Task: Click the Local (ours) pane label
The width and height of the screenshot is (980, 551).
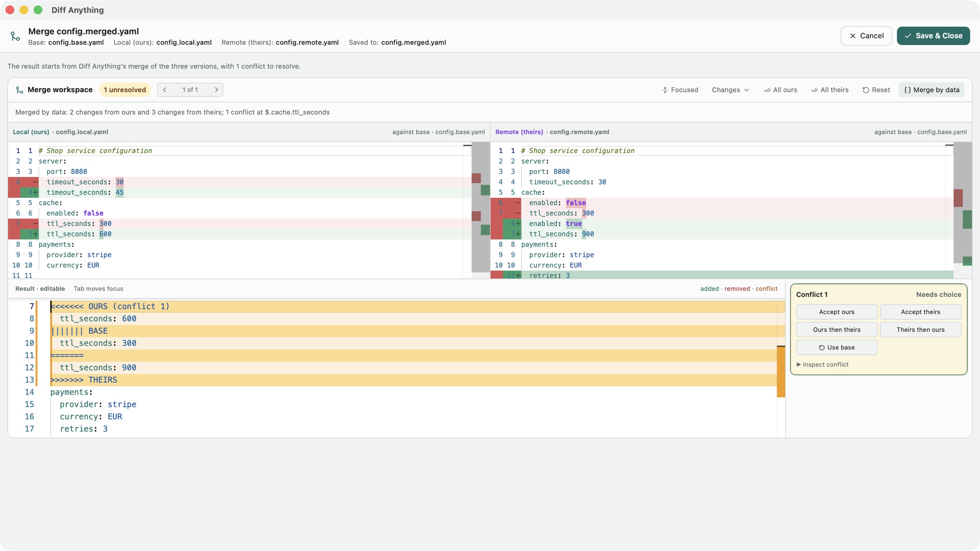Action: (31, 132)
